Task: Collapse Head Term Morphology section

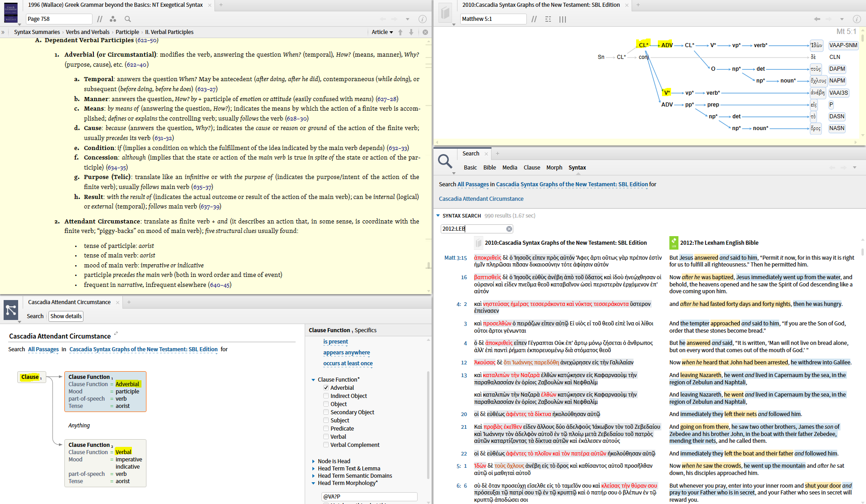Action: (x=313, y=483)
